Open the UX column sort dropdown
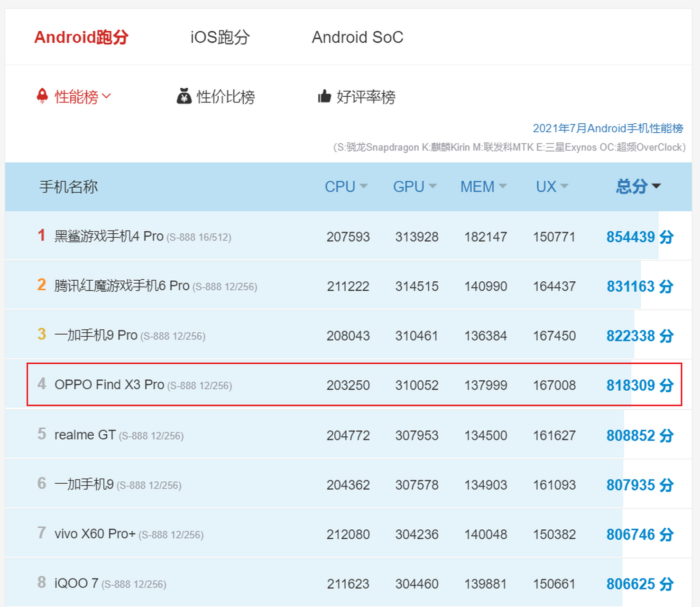This screenshot has width=700, height=607. coord(564,187)
